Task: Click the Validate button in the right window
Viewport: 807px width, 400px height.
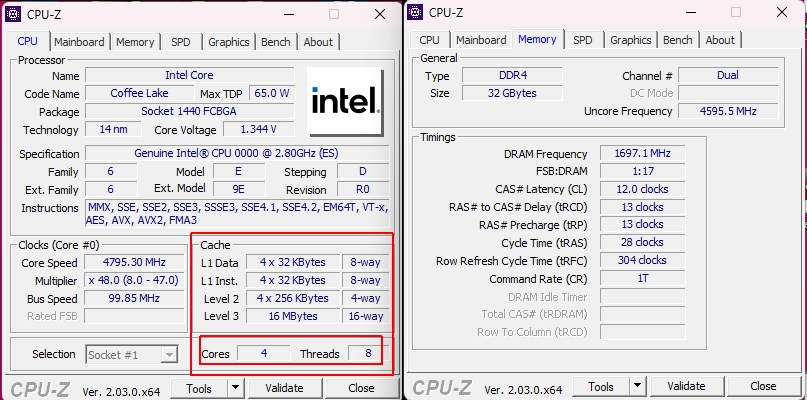Action: (687, 386)
